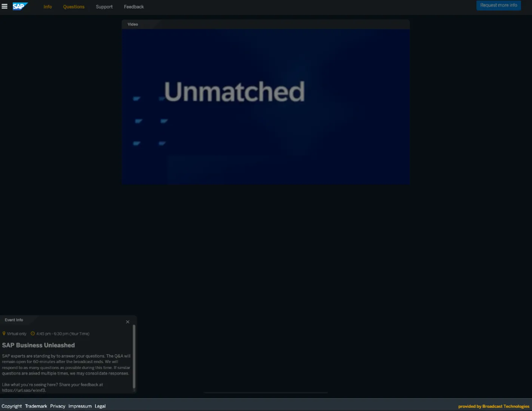
Task: Click the video showing Unmatched text
Action: 265,106
